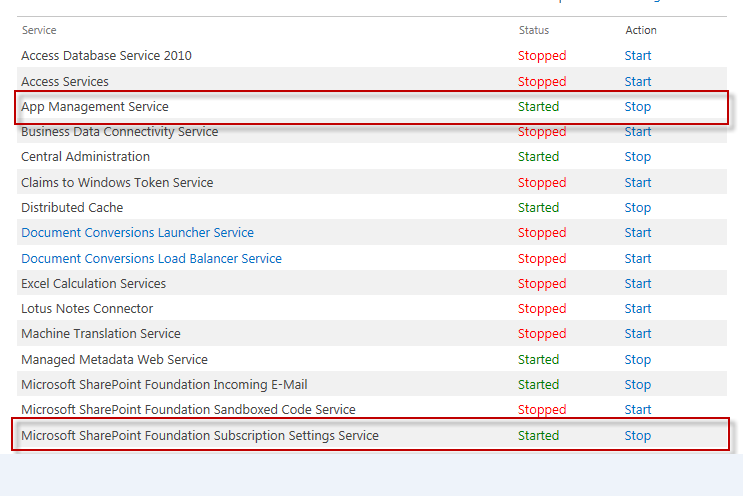Stop Managed Metadata Web Service
This screenshot has height=496, width=743.
point(638,360)
